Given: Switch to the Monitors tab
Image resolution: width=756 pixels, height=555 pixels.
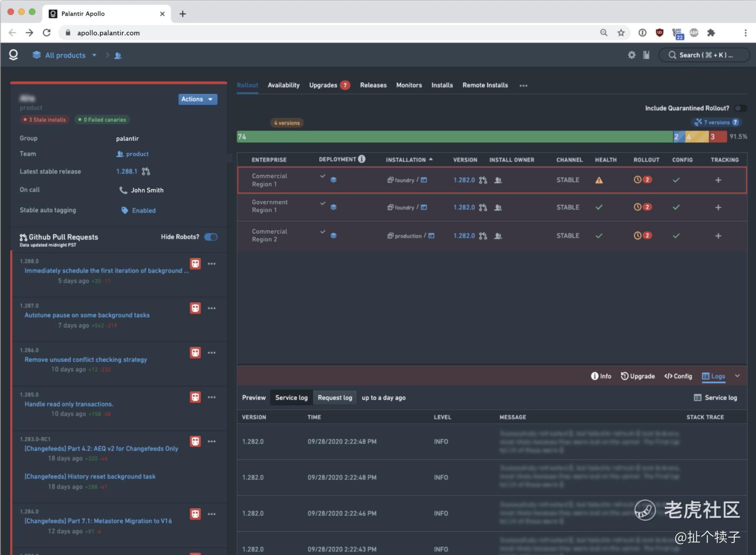Looking at the screenshot, I should click(409, 85).
